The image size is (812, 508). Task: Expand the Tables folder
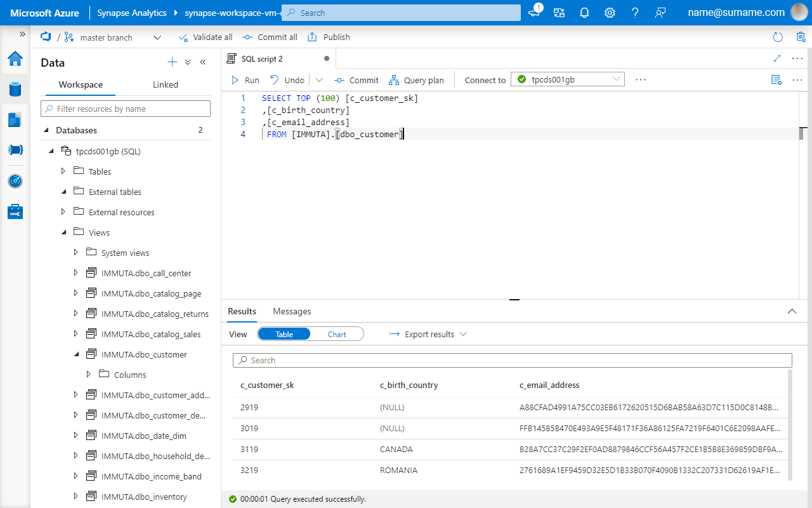coord(63,171)
